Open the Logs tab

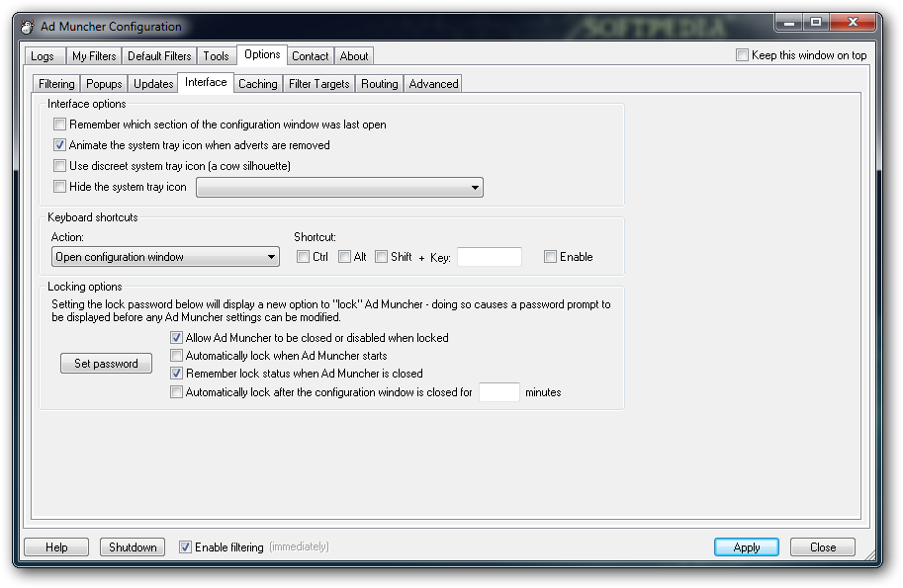[43, 55]
